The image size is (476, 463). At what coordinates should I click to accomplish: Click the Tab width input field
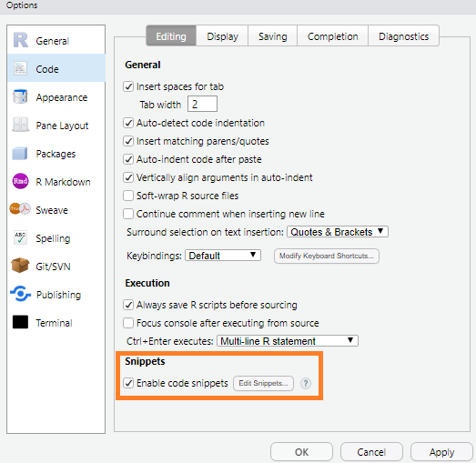tap(202, 104)
